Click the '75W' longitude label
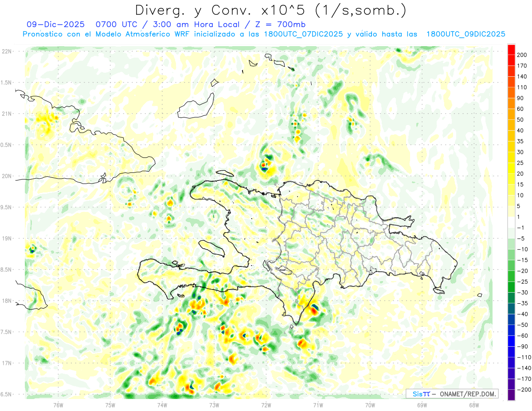This screenshot has height=411, width=532. (110, 405)
